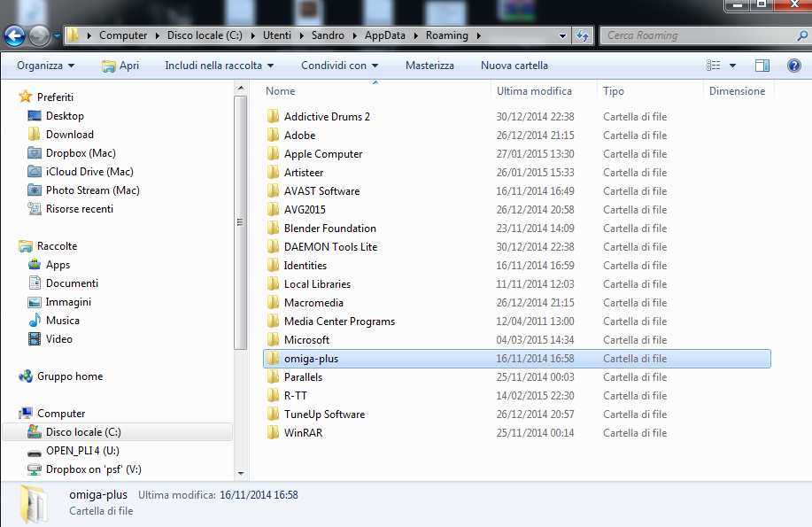This screenshot has height=527, width=812.
Task: Select the Apple Computer folder
Action: pyautogui.click(x=323, y=154)
